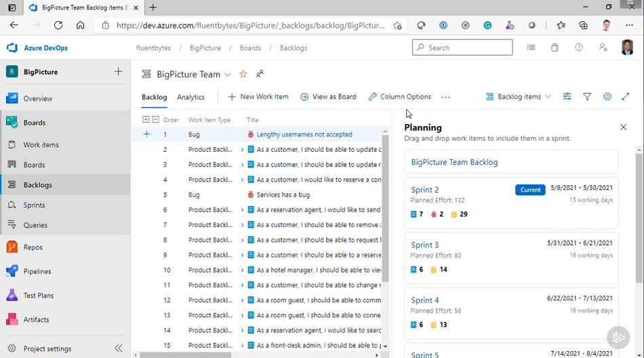Viewport: 644px width, 358px height.
Task: Open the filter funnel icon
Action: point(587,96)
